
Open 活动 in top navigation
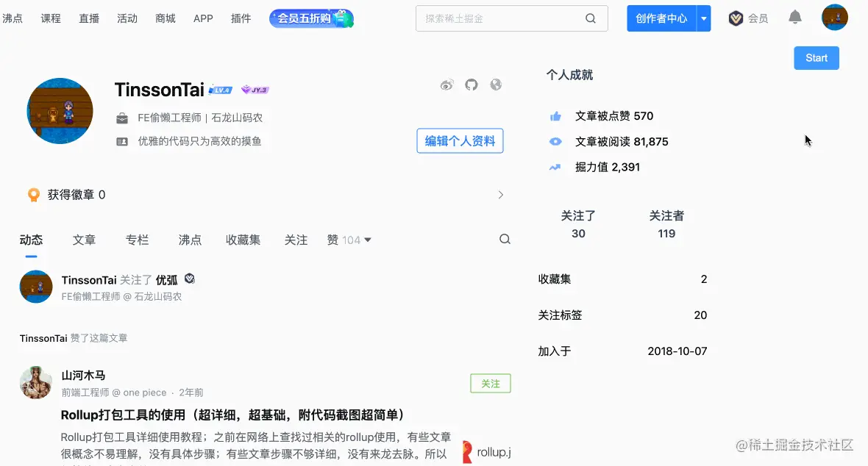[127, 18]
